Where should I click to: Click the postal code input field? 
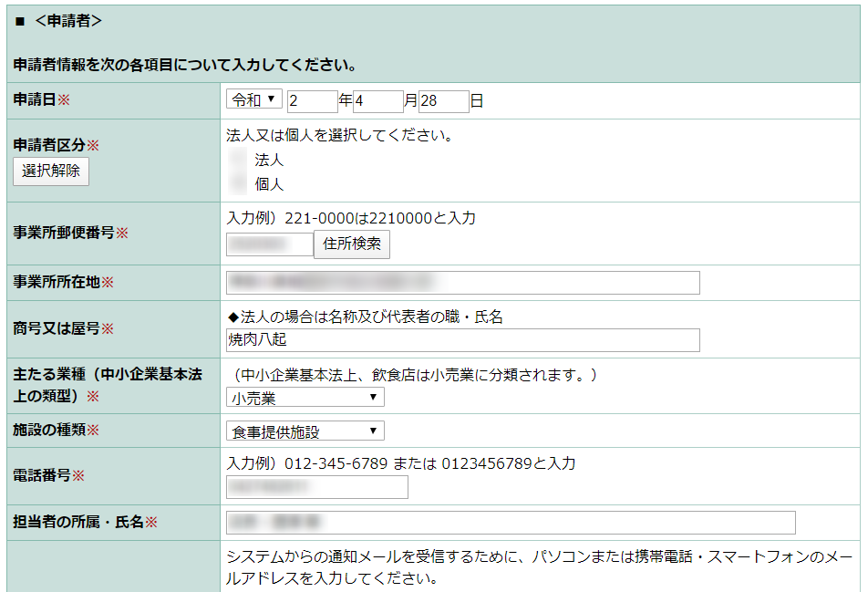269,244
